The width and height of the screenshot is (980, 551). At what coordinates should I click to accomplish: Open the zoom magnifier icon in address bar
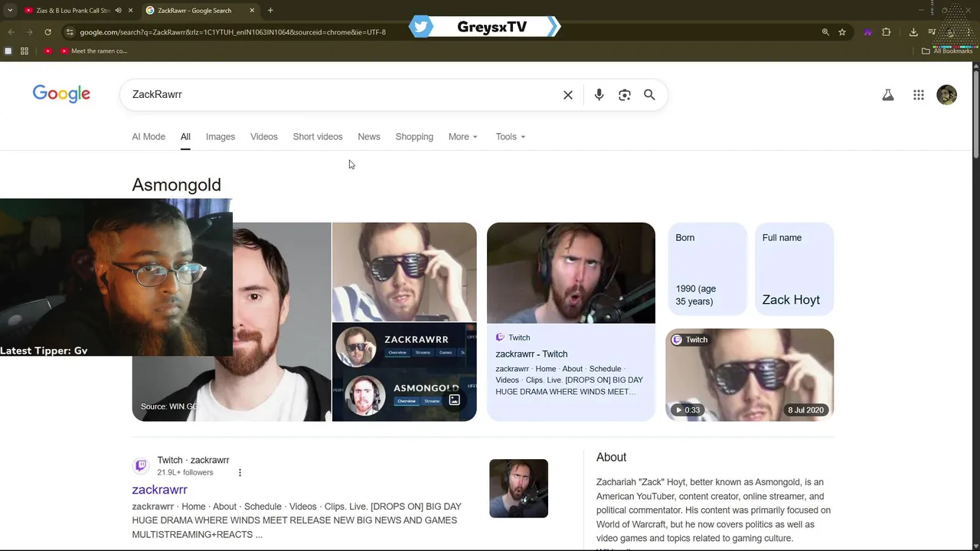coord(825,32)
